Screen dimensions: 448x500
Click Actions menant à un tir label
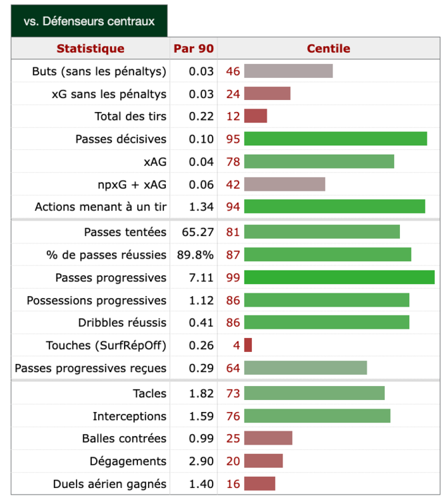tap(101, 207)
